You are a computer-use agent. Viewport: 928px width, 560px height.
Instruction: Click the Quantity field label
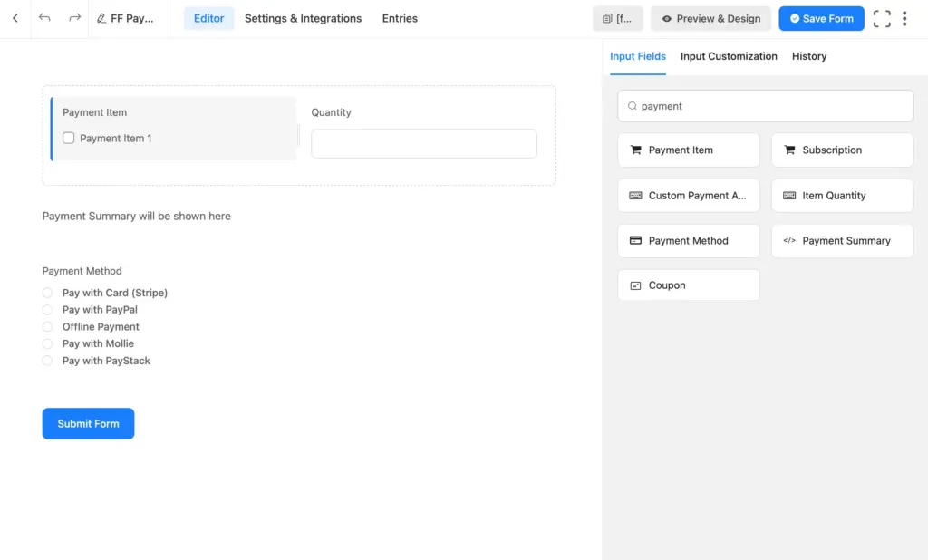pyautogui.click(x=331, y=112)
